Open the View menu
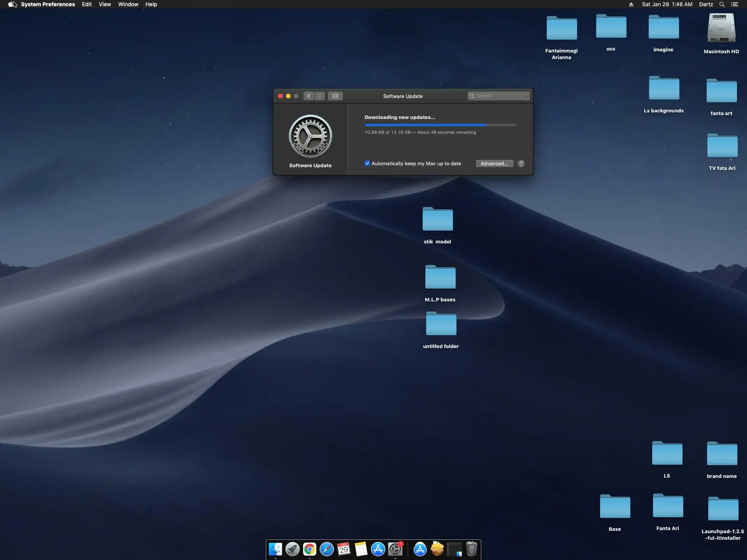Screen dimensions: 747x560 [x=105, y=4]
